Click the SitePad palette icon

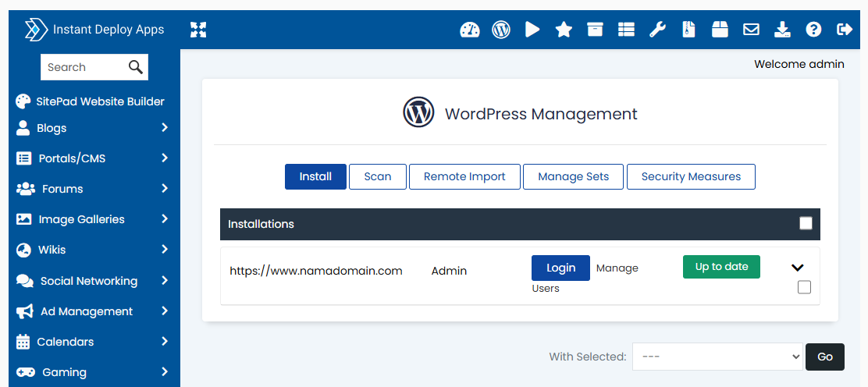[23, 101]
